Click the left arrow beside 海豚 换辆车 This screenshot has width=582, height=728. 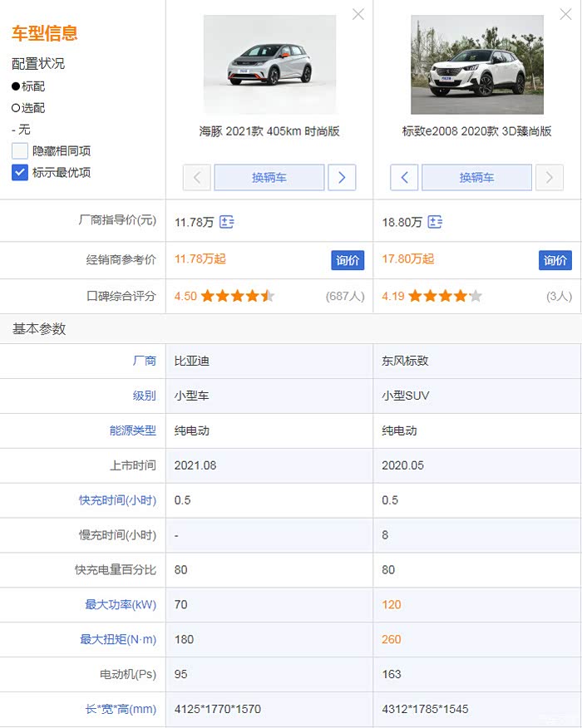tap(197, 178)
